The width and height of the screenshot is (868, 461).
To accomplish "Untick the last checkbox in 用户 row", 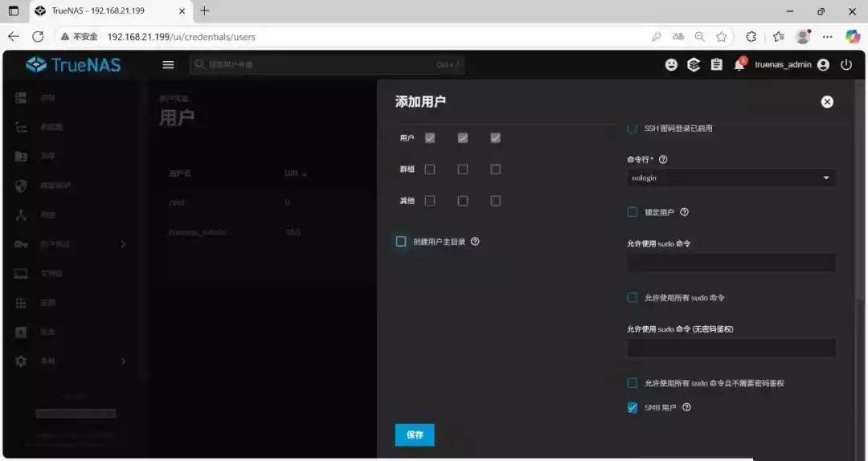I will (495, 138).
